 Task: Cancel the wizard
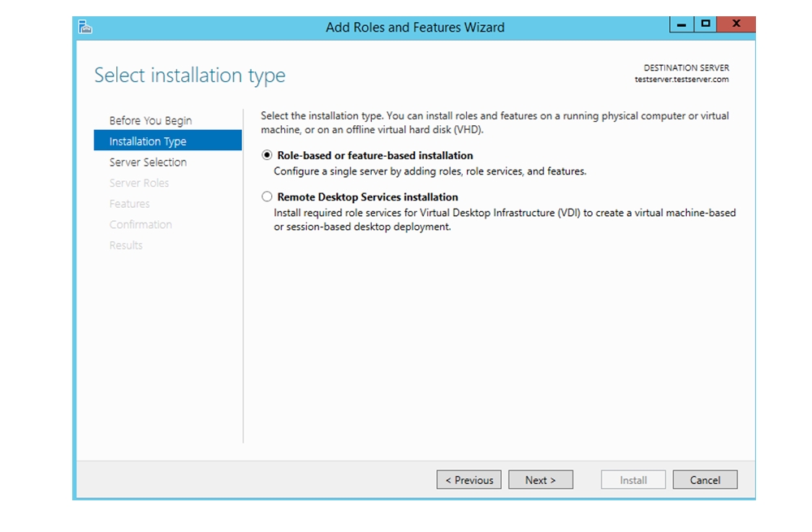pos(705,480)
